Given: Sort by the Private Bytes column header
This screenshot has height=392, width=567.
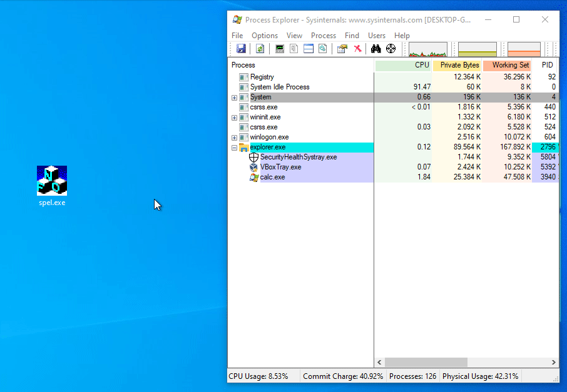Looking at the screenshot, I should coord(457,65).
